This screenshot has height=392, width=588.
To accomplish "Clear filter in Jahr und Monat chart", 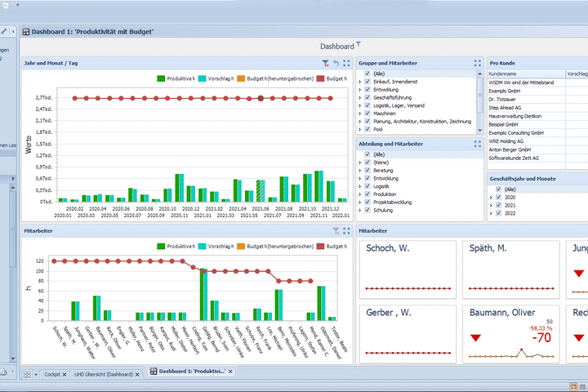I will click(x=325, y=63).
